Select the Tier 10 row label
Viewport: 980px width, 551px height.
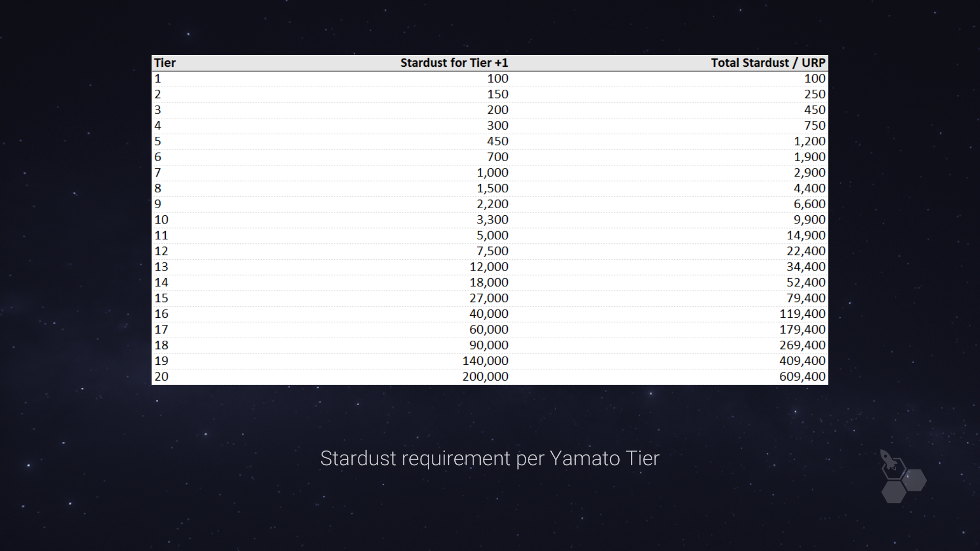coord(161,220)
